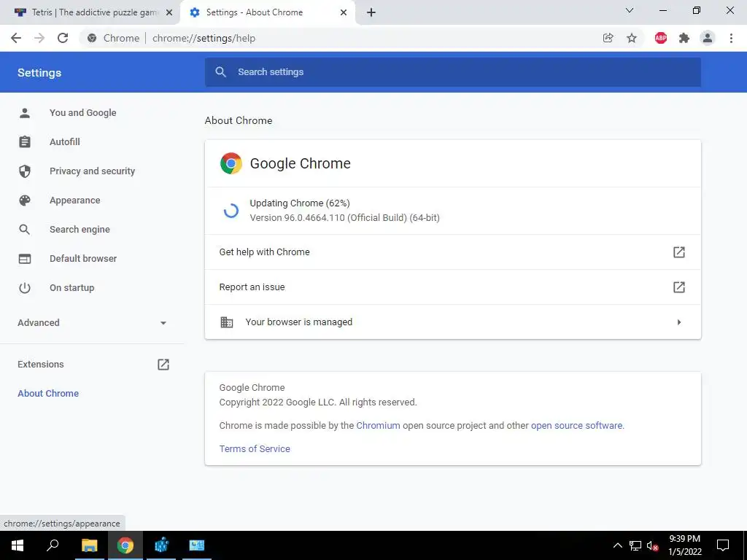
Task: Open the open source software link
Action: [576, 426]
